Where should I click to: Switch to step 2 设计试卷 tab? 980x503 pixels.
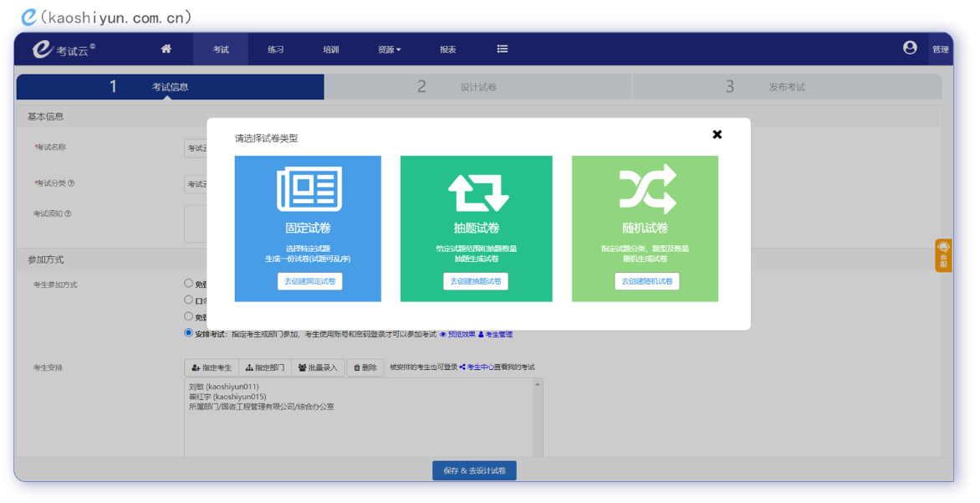coord(477,87)
